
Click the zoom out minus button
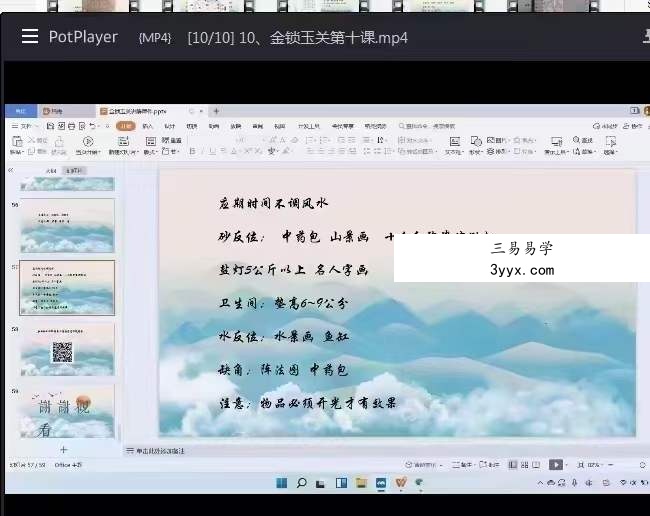[611, 465]
